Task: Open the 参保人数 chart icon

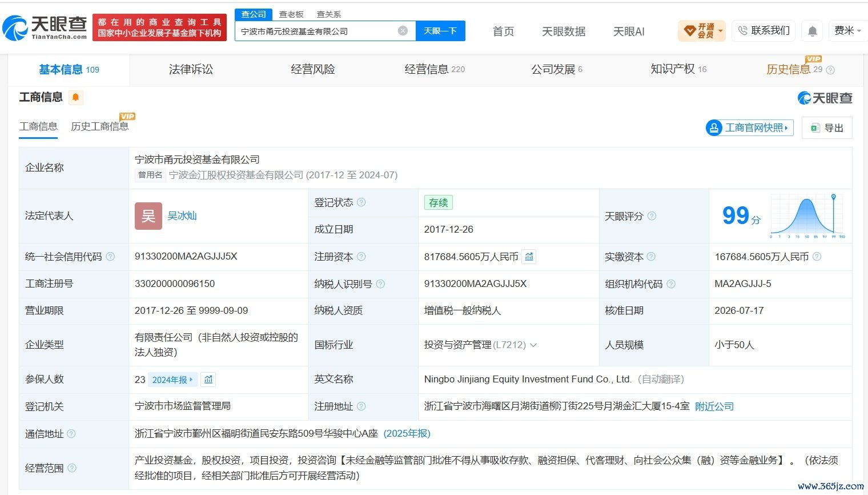Action: tap(208, 380)
